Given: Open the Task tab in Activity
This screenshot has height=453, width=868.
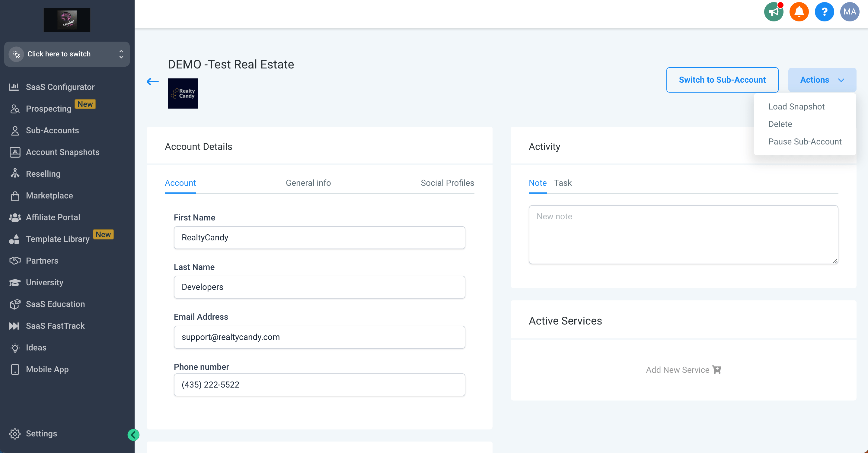Looking at the screenshot, I should (563, 183).
